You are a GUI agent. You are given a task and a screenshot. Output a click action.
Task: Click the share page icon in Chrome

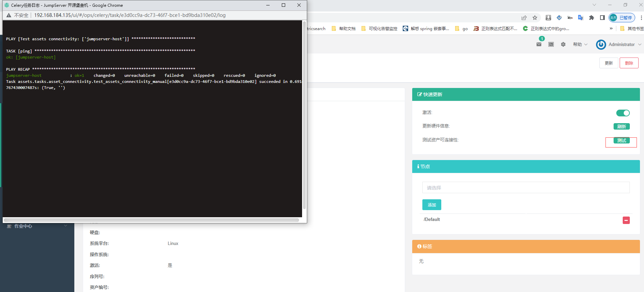[524, 18]
